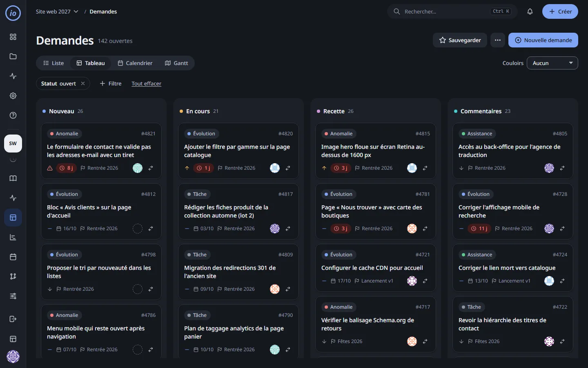
Task: Click the warning triangle on card #4821
Action: (50, 168)
